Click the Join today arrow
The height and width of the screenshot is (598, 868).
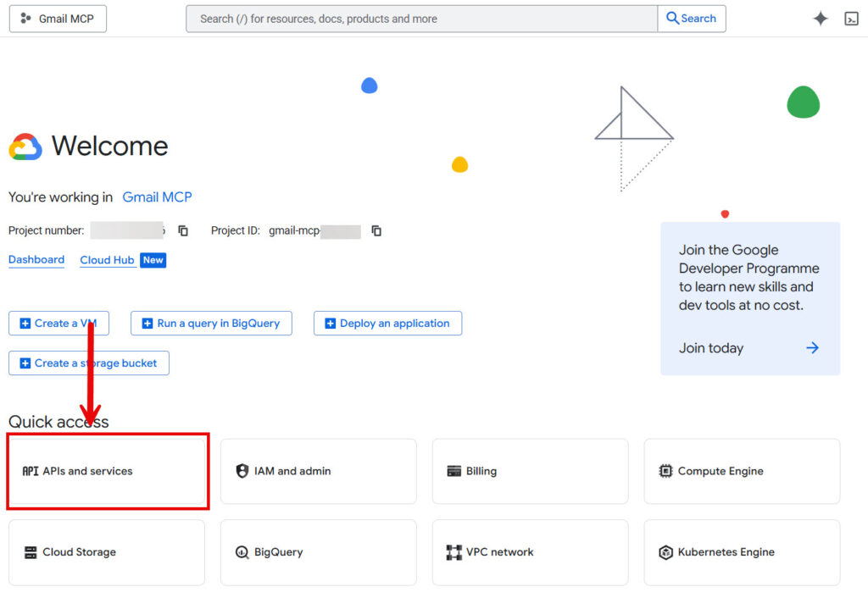pyautogui.click(x=812, y=347)
